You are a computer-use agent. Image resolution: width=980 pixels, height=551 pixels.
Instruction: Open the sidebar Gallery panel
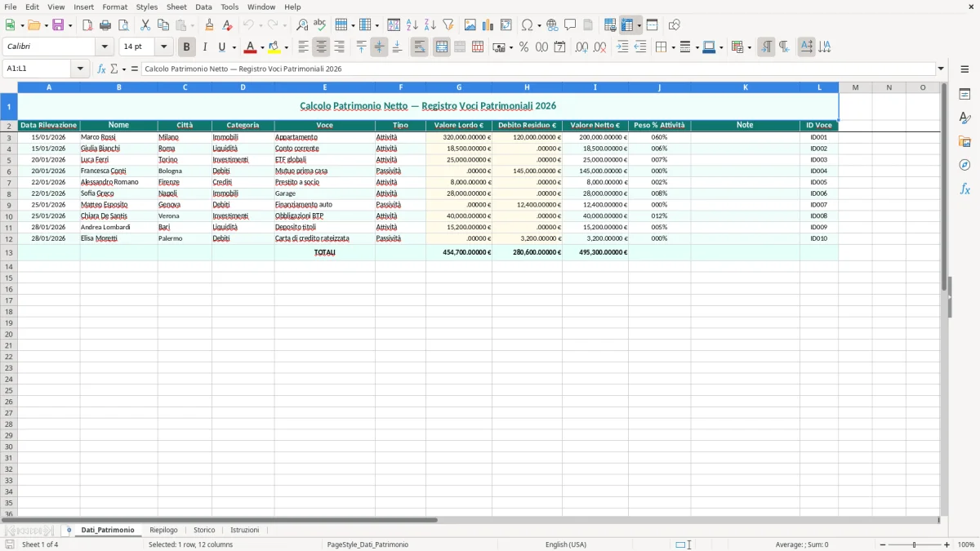964,141
